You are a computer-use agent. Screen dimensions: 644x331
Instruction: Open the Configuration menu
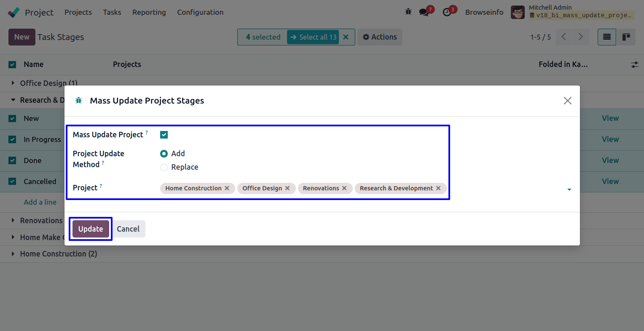point(200,12)
